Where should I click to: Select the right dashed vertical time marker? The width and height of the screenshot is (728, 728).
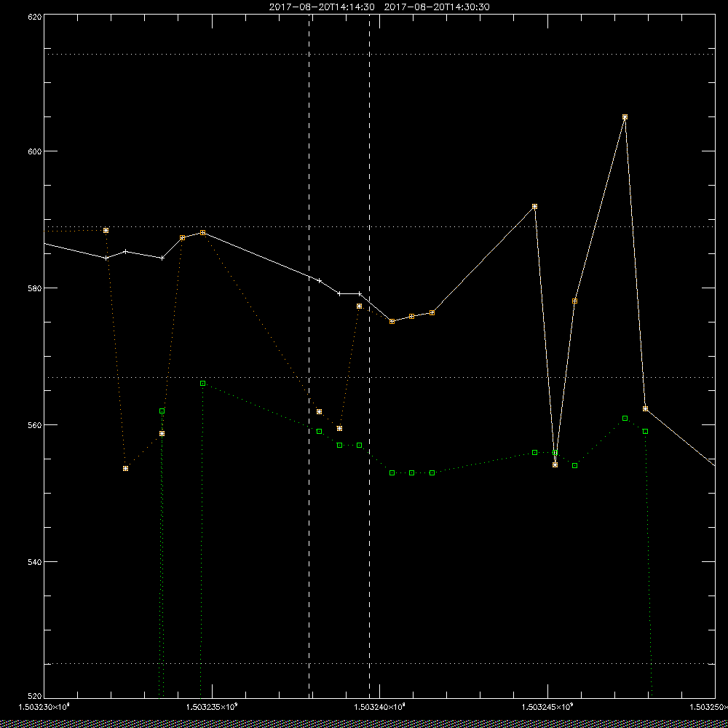click(370, 355)
